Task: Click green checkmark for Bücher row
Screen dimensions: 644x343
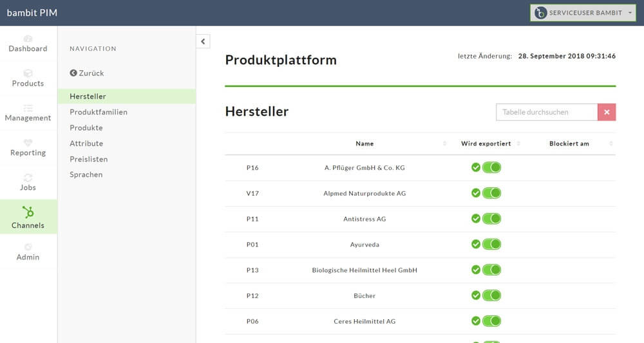Action: pyautogui.click(x=476, y=295)
